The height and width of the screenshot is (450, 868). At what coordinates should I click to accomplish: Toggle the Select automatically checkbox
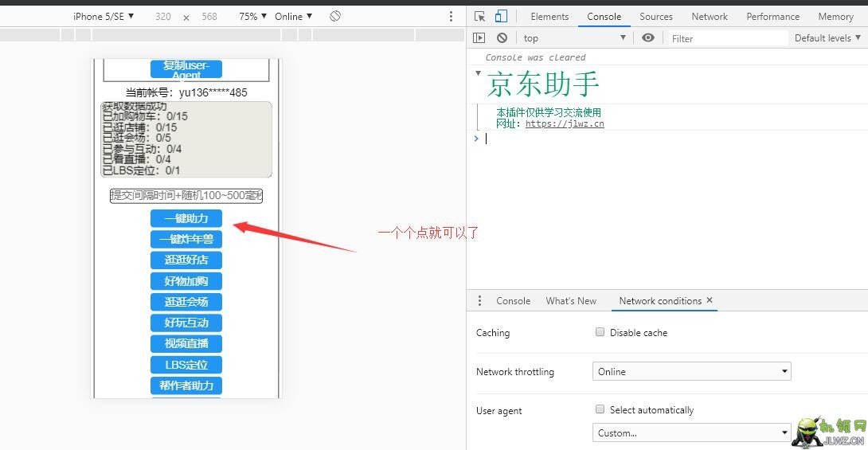pos(600,409)
